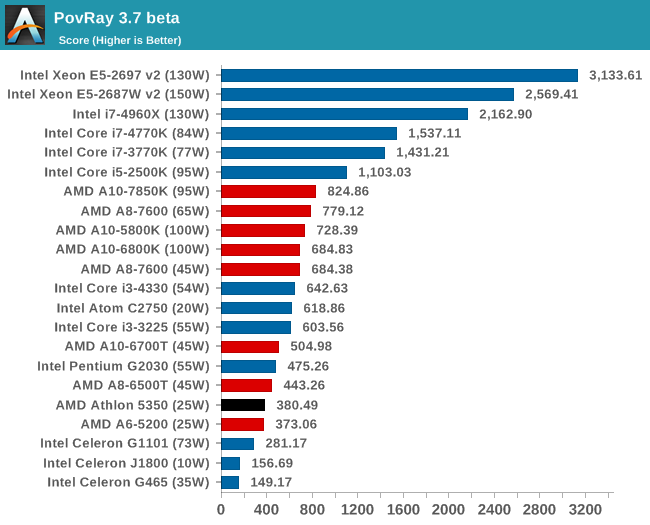Click the score value 684.83

[332, 249]
